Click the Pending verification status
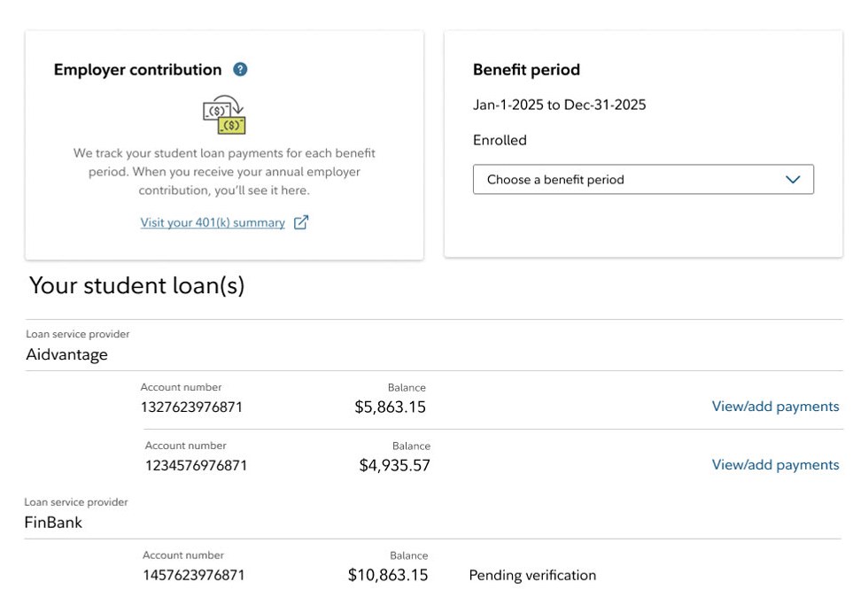Screen dimensions: 868x613 pyautogui.click(x=532, y=575)
